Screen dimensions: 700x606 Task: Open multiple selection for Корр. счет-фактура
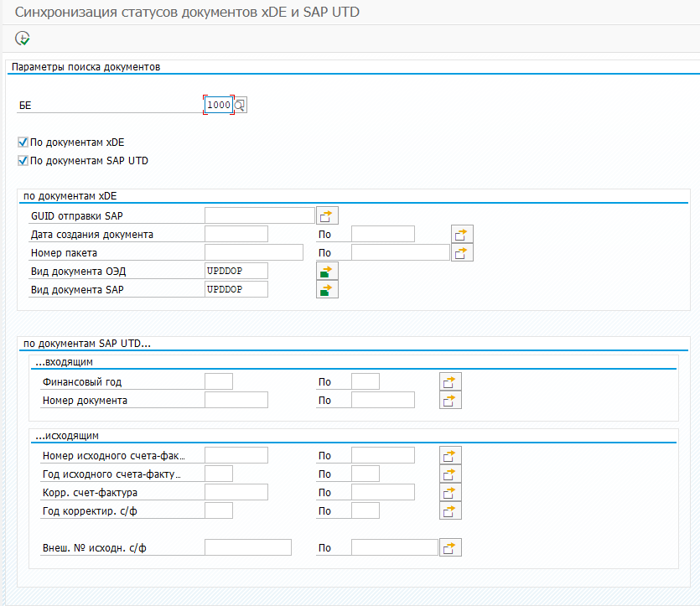[x=450, y=492]
